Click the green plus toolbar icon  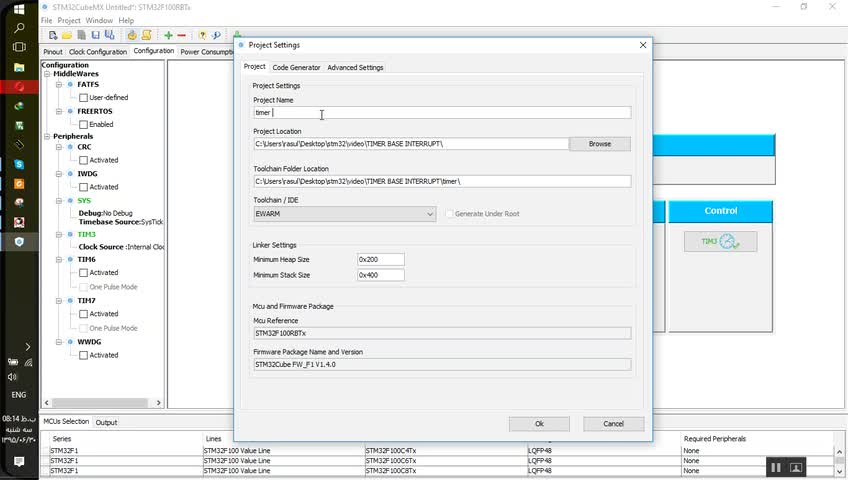[x=168, y=35]
